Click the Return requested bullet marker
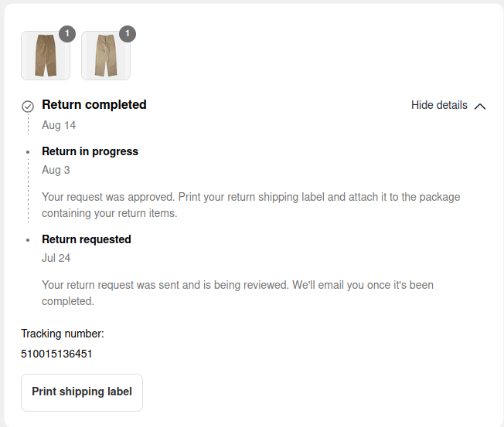 (x=28, y=240)
